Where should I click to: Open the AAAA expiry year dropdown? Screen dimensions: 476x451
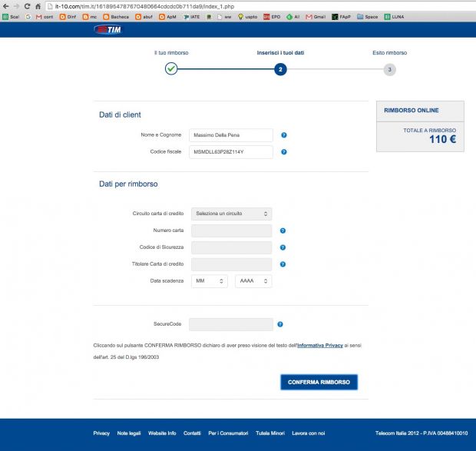pyautogui.click(x=253, y=281)
